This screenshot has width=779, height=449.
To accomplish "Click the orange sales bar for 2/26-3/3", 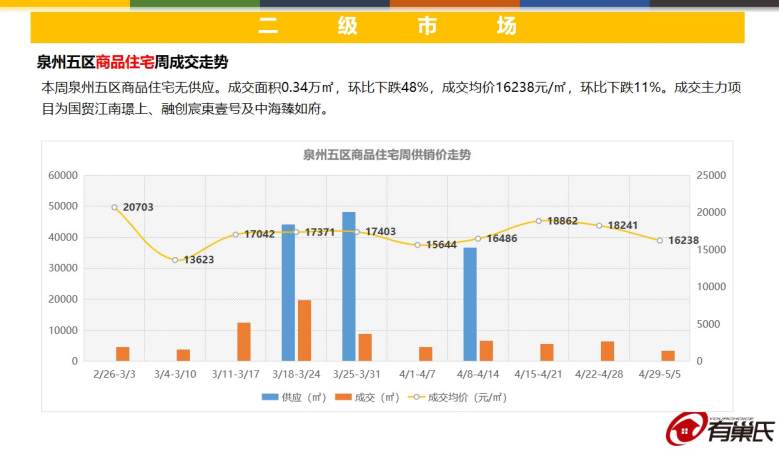I will (x=123, y=354).
